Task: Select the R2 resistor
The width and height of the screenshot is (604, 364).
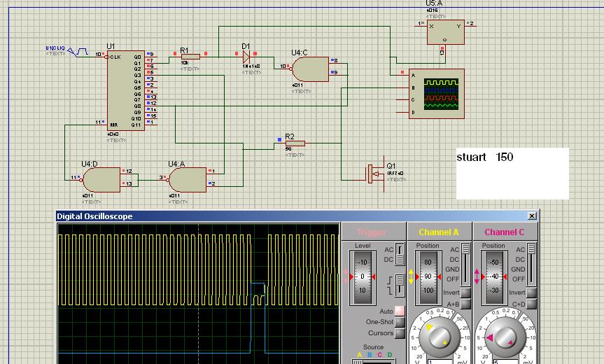Action: [295, 143]
